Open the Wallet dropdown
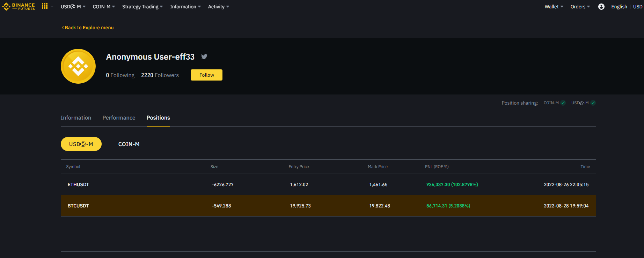 tap(554, 7)
